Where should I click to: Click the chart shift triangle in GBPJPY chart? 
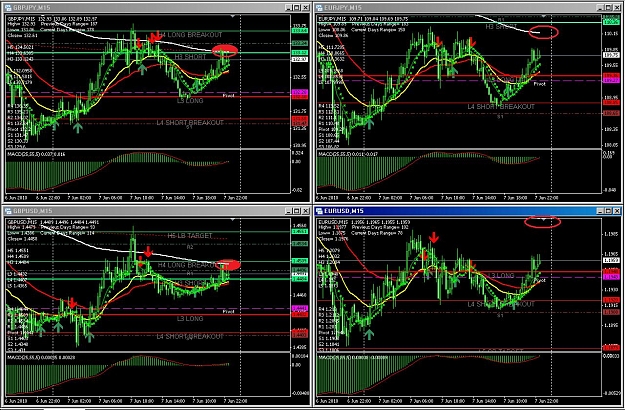[x=233, y=16]
